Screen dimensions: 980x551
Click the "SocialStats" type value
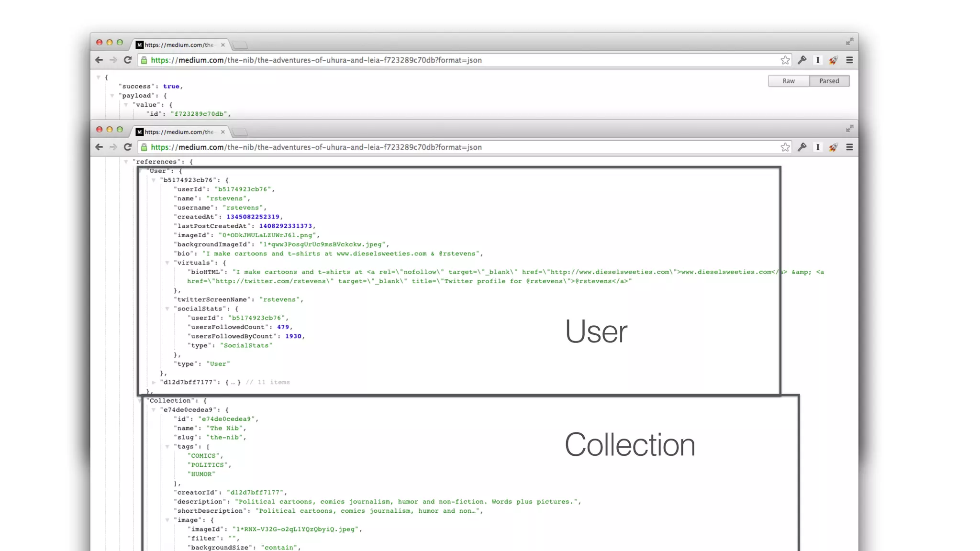click(x=246, y=345)
